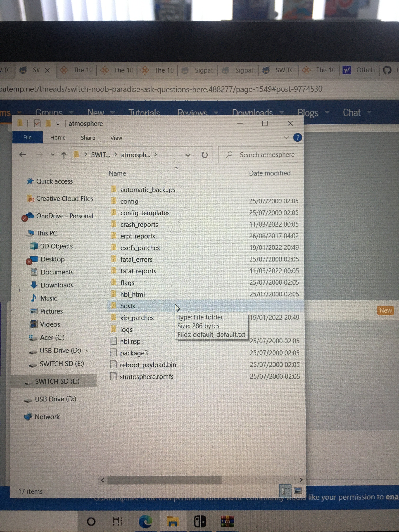The width and height of the screenshot is (399, 532).
Task: Expand chevron between SWIT... and atmosph... breadcrumbs
Action: point(116,154)
